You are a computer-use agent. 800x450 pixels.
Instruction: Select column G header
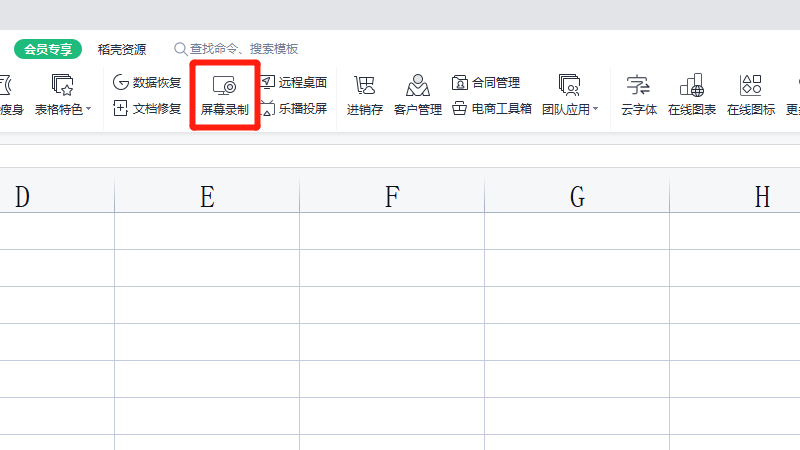577,195
